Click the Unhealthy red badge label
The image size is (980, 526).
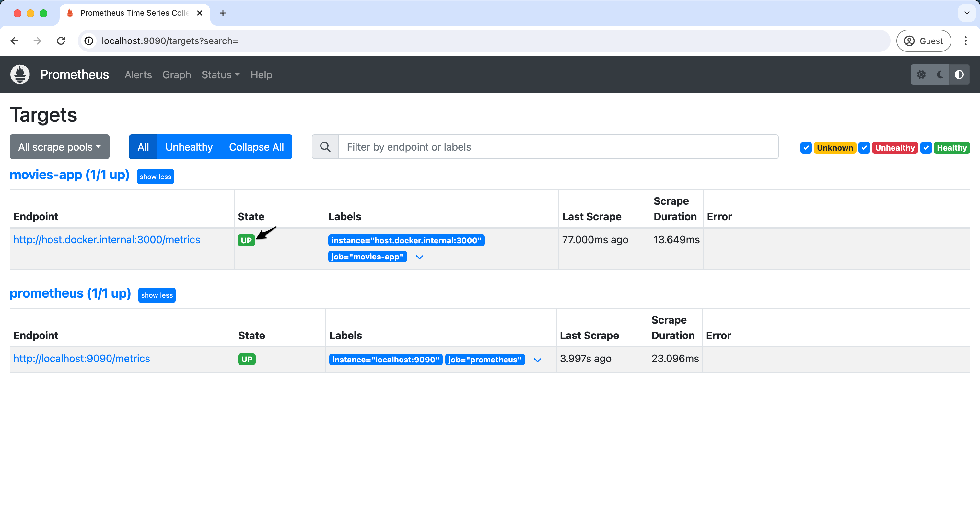(x=895, y=148)
